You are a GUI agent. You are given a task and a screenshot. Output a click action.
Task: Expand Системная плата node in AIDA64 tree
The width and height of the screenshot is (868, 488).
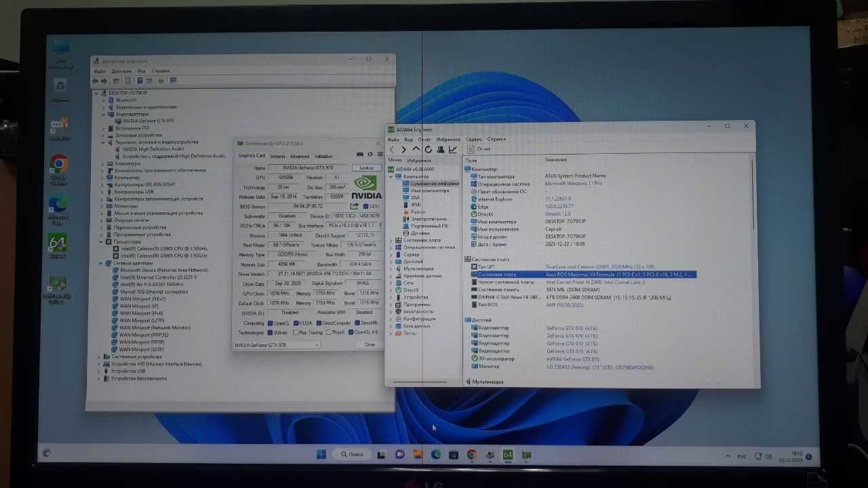391,240
